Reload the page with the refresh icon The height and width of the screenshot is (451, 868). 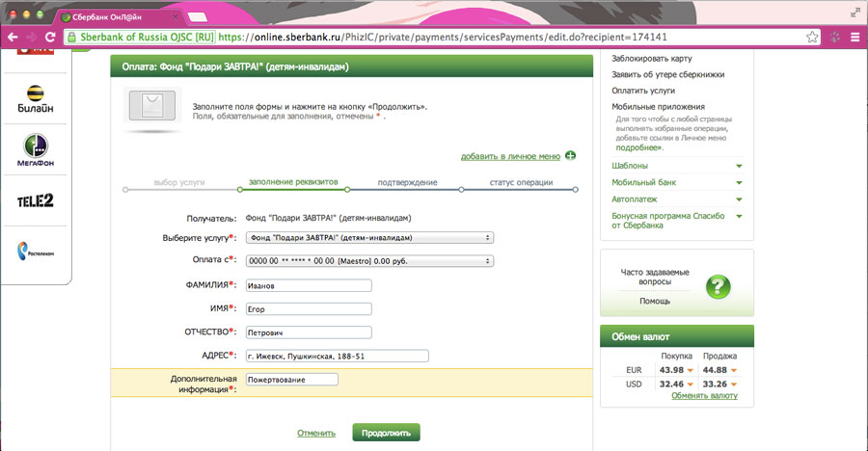coord(50,37)
